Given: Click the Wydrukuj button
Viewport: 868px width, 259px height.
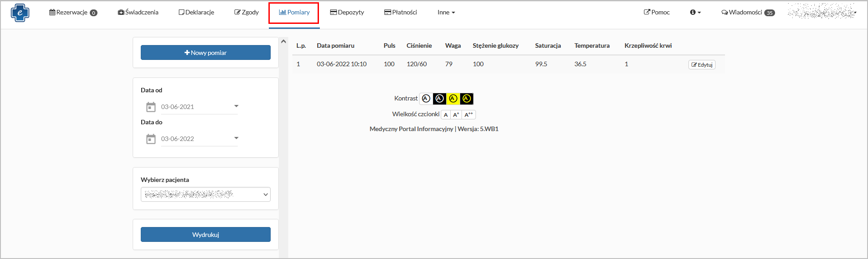Looking at the screenshot, I should tap(206, 235).
